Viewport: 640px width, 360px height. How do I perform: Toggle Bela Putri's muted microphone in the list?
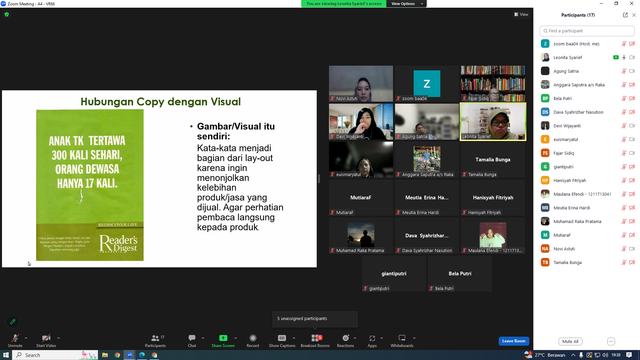[624, 98]
